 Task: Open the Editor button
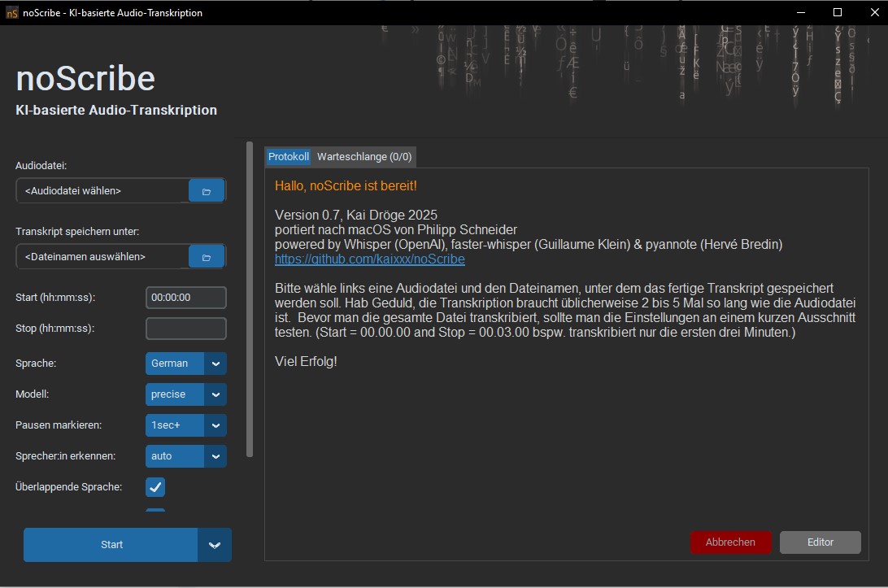820,542
